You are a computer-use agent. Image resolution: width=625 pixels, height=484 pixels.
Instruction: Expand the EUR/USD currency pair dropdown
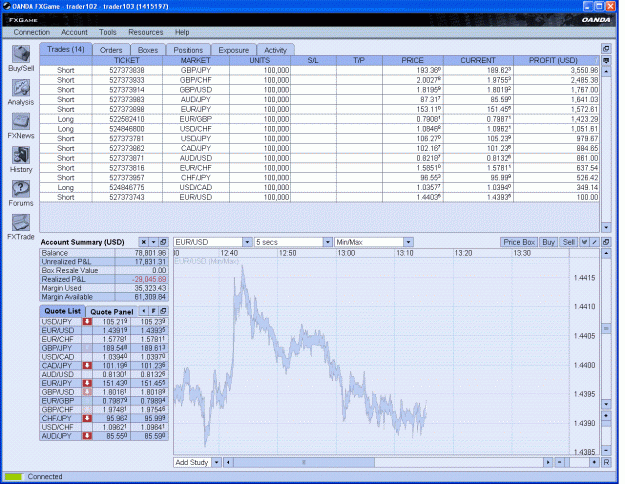click(x=247, y=242)
